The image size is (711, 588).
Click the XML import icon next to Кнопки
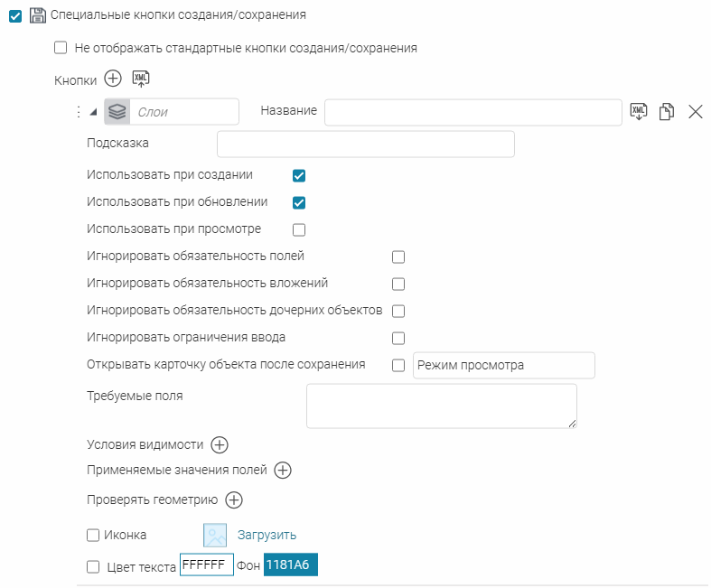click(x=141, y=79)
